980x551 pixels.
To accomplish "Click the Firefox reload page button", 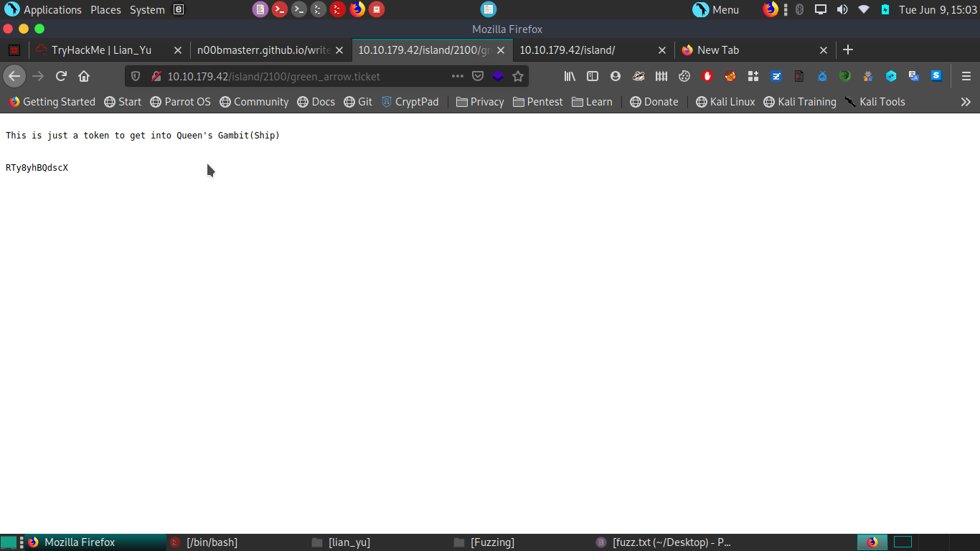I will pos(61,76).
